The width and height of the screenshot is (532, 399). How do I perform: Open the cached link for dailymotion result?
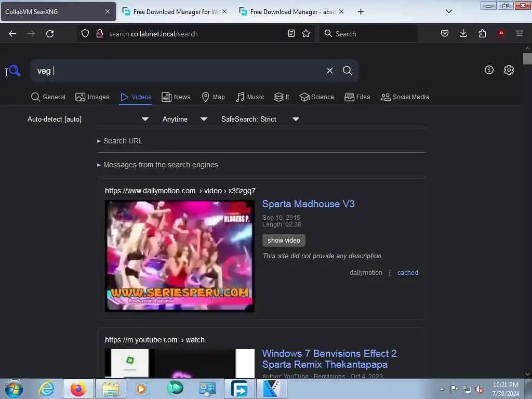[408, 273]
